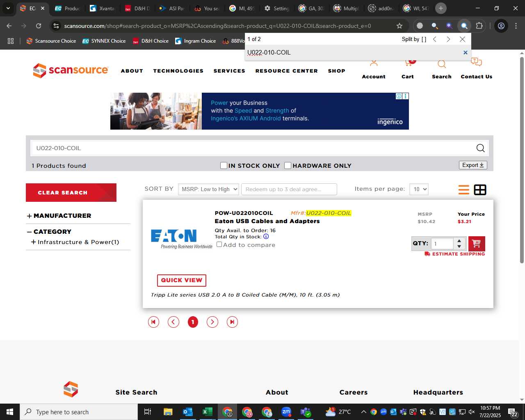Viewport: 525px width, 420px height.
Task: Open the Windows Start menu
Action: pyautogui.click(x=10, y=412)
